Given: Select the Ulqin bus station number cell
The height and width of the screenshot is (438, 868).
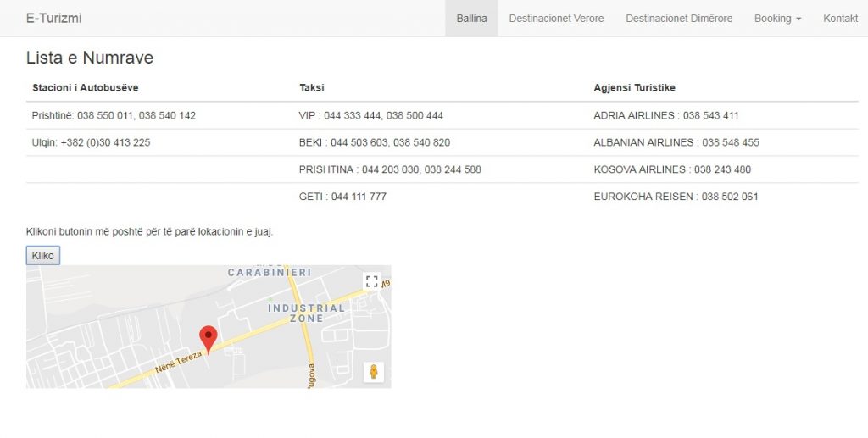Looking at the screenshot, I should click(159, 142).
